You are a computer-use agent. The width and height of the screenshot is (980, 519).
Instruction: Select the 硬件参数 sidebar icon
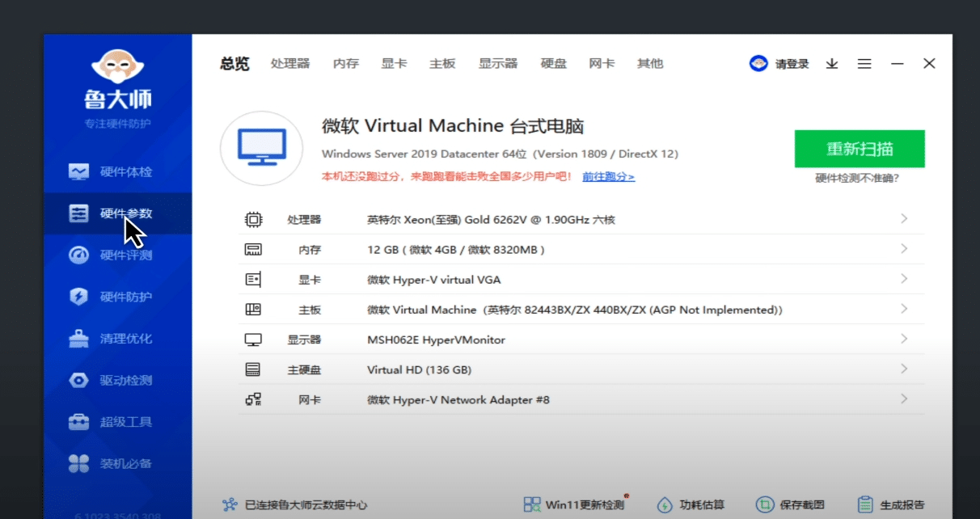click(x=78, y=213)
